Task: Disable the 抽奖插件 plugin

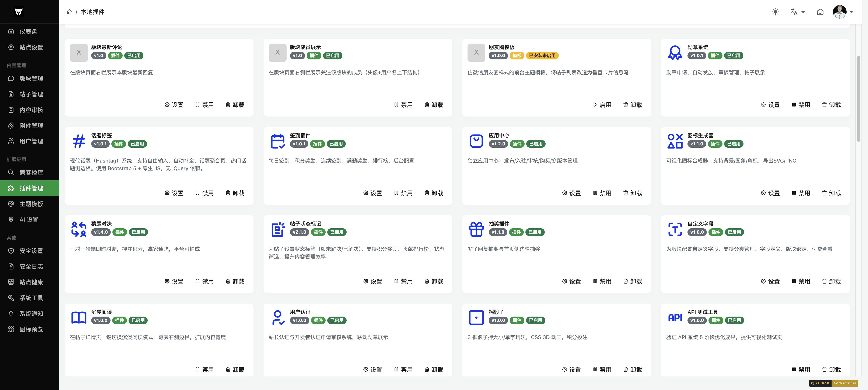Action: coord(602,281)
